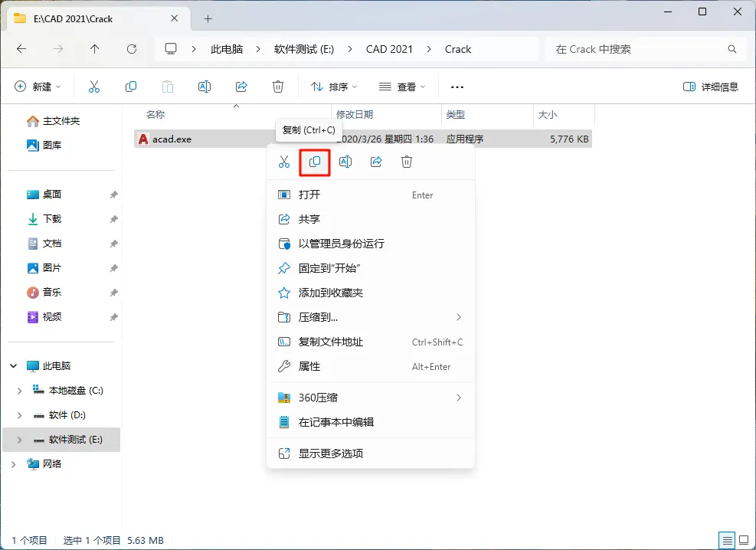Click Delete trash icon in the context menu
The height and width of the screenshot is (550, 756).
pos(407,162)
